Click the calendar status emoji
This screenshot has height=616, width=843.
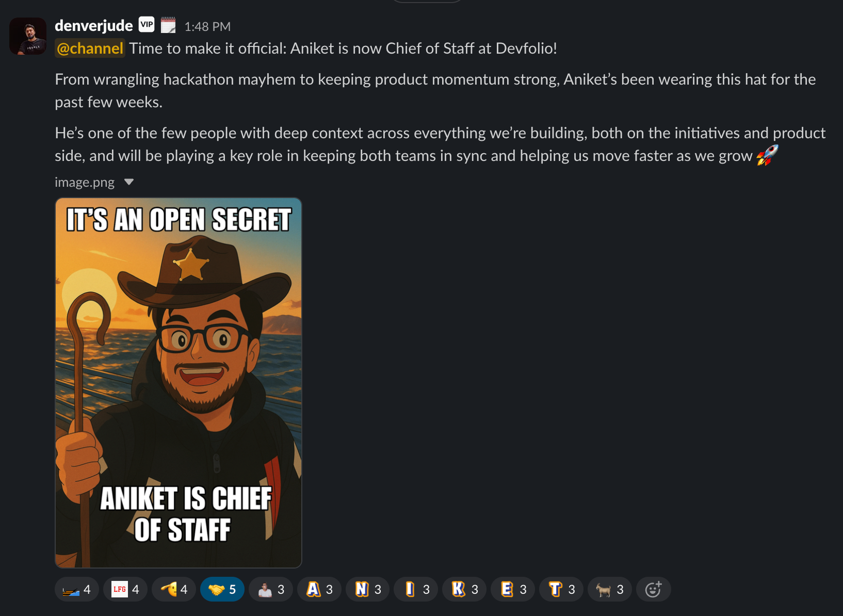(x=168, y=25)
